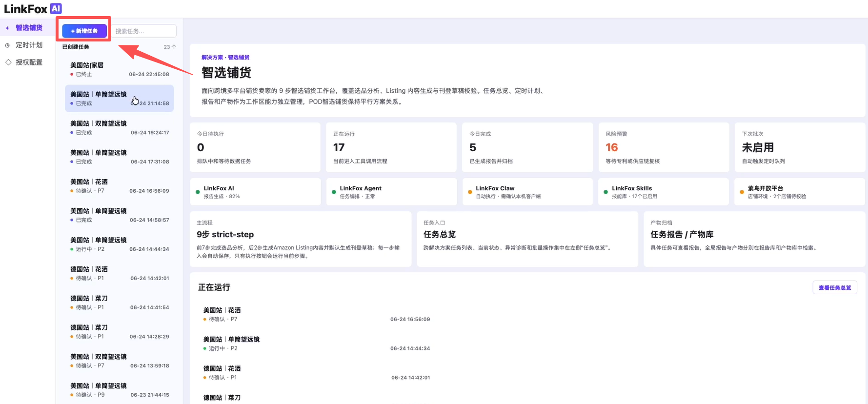
Task: Click the 风险预警 16 stat card
Action: pyautogui.click(x=664, y=147)
